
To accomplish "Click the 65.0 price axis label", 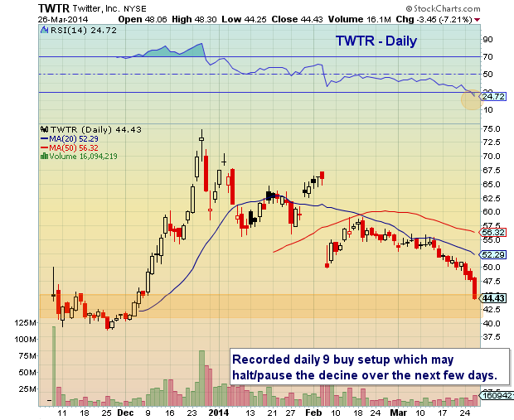I will (492, 184).
